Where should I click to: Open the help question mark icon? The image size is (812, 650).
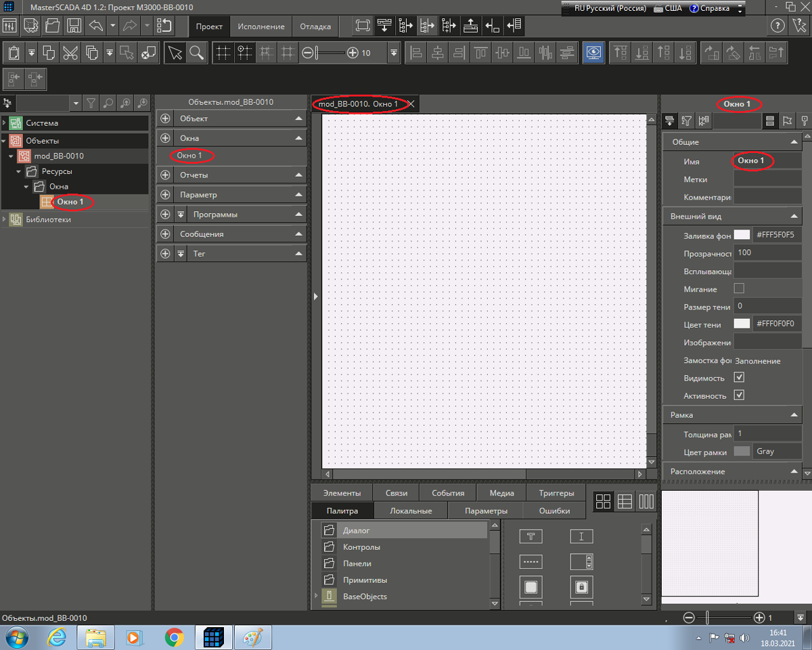coord(777,26)
